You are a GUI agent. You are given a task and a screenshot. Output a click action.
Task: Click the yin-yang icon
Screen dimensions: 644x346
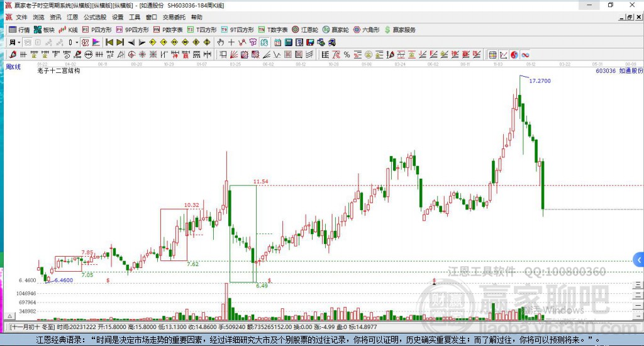pos(514,55)
